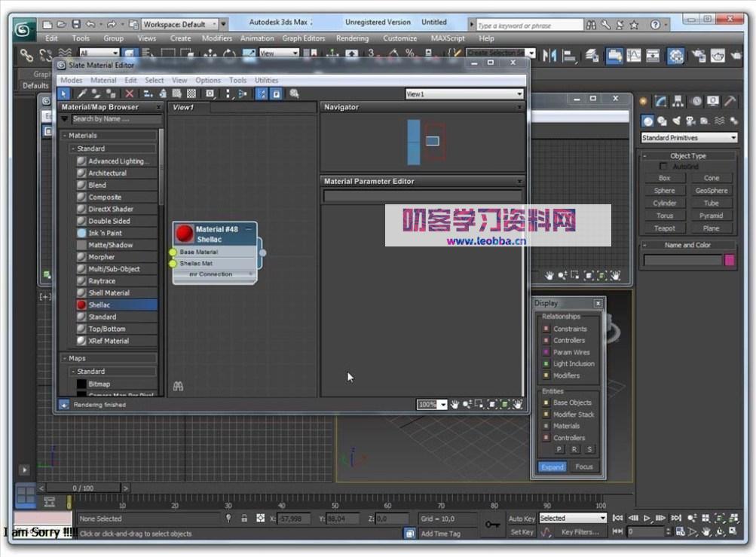The width and height of the screenshot is (756, 557).
Task: Open the Utilities hammer panel icon
Action: [730, 101]
